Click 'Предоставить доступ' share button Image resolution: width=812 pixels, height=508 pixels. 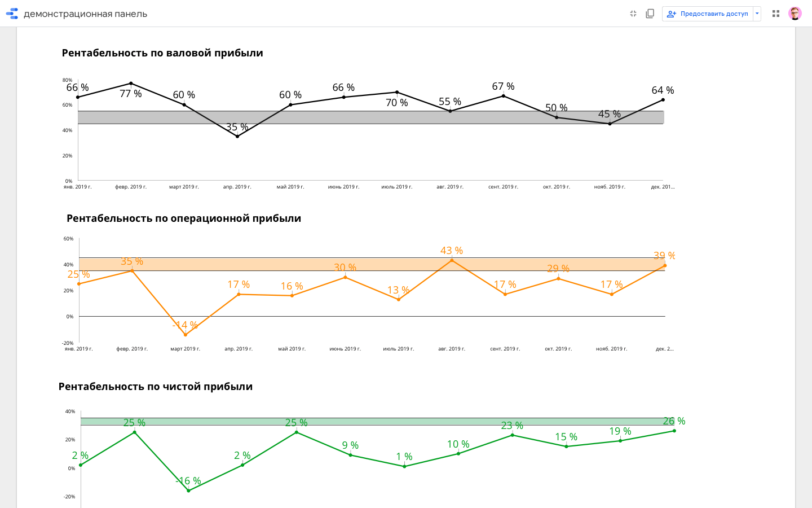(709, 14)
